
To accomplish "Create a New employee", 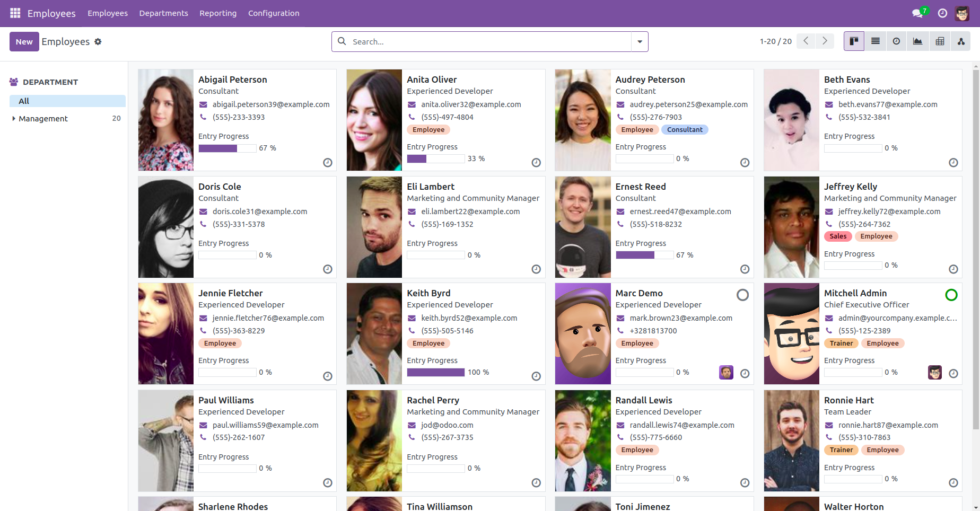I will [x=24, y=41].
